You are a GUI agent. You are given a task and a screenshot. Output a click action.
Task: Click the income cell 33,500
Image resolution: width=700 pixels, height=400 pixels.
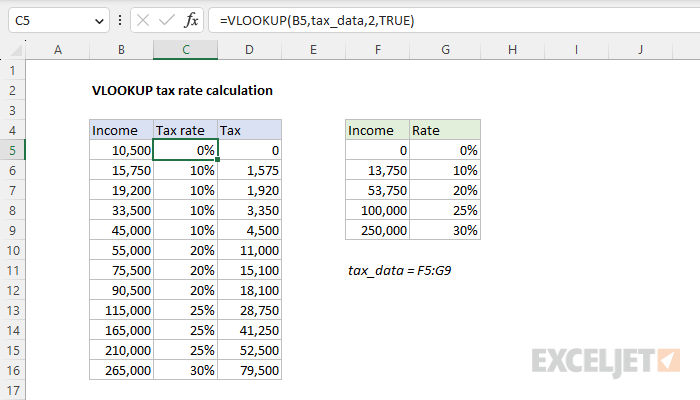121,210
